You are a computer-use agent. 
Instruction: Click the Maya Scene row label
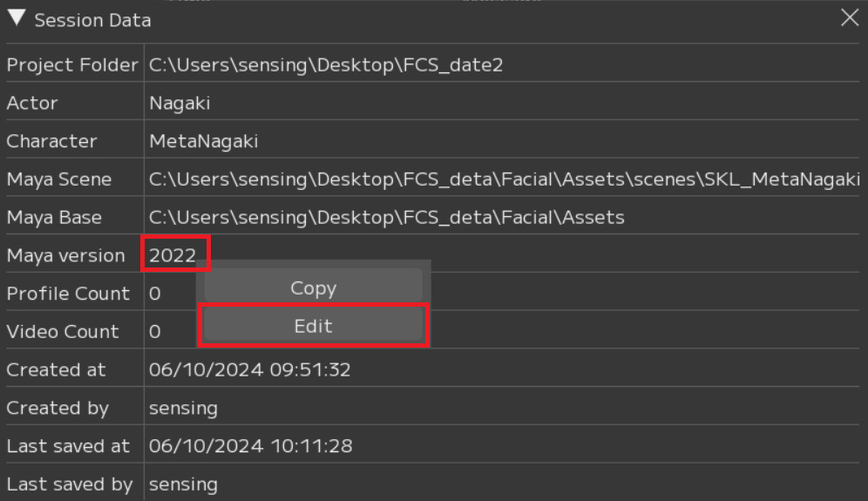point(59,179)
